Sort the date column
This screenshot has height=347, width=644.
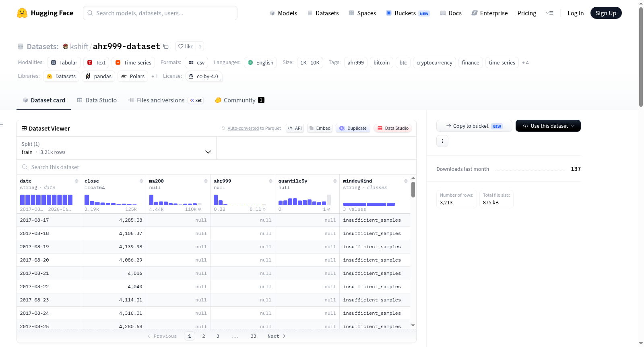[x=76, y=181]
